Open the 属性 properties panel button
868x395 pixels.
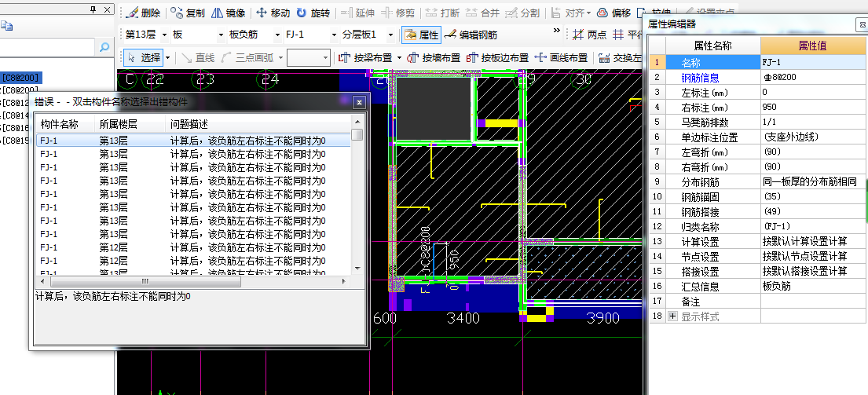pos(421,35)
